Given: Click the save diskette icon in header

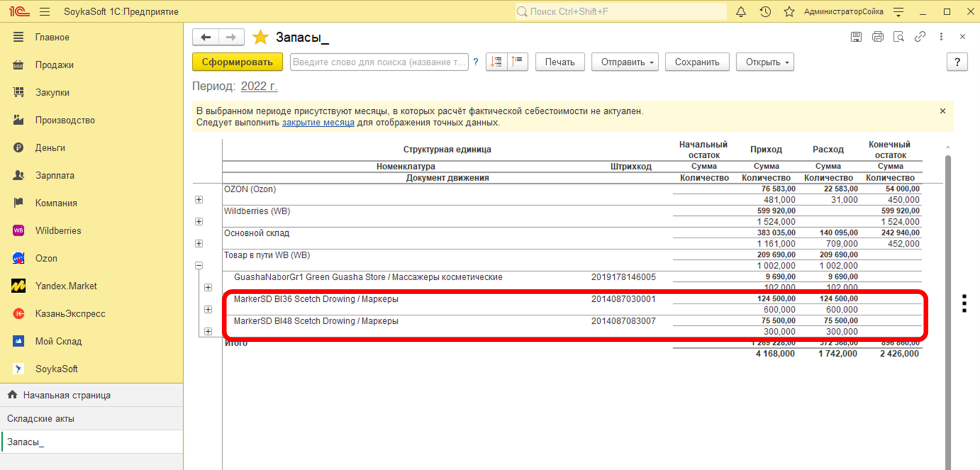Looking at the screenshot, I should [856, 37].
